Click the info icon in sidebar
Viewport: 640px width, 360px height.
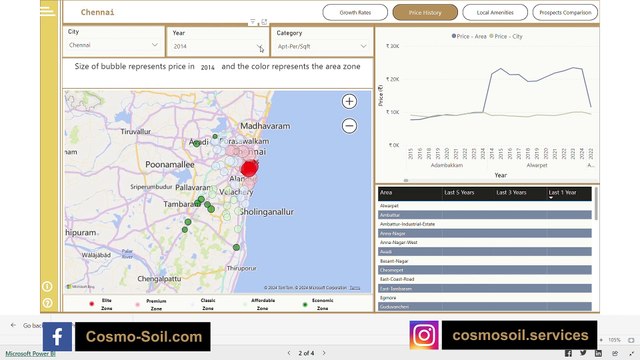[47, 287]
